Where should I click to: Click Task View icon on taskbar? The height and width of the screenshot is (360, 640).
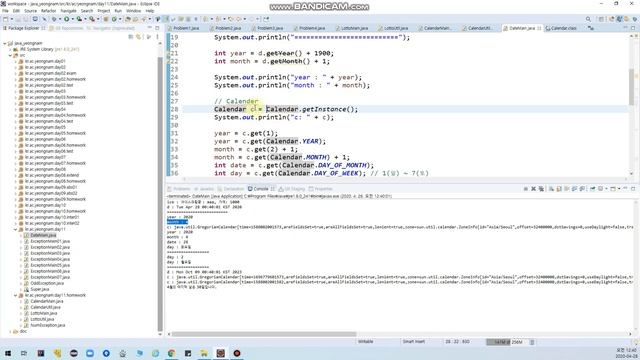tap(24, 353)
